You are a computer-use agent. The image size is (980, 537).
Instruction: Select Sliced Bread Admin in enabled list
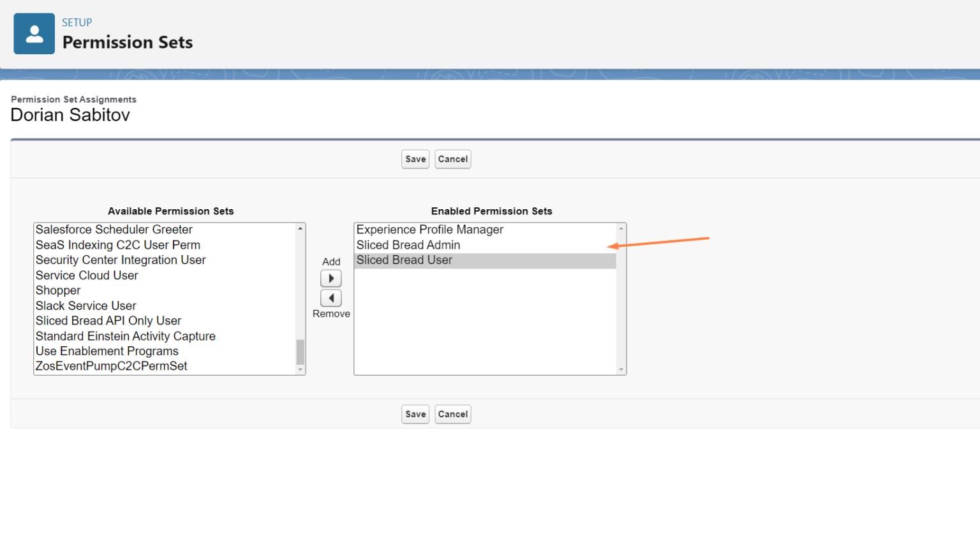click(408, 245)
